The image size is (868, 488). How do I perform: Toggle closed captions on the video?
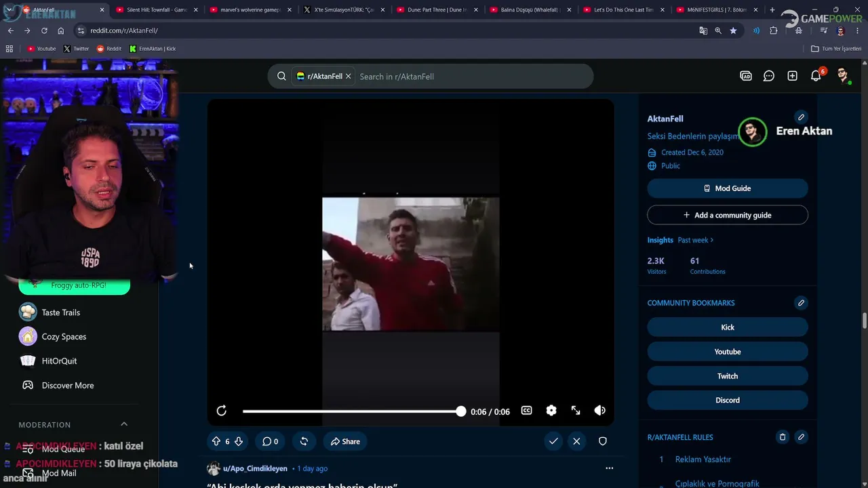pyautogui.click(x=526, y=411)
